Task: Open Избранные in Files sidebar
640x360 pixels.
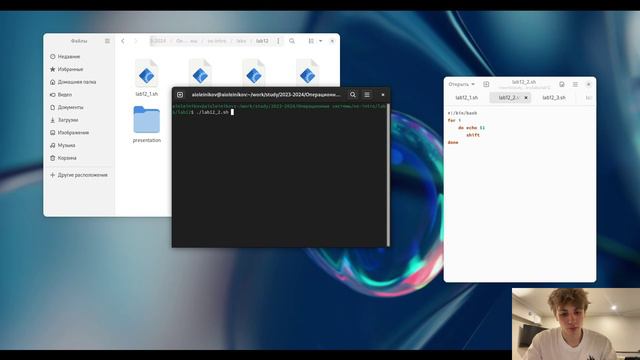Action: [x=67, y=69]
